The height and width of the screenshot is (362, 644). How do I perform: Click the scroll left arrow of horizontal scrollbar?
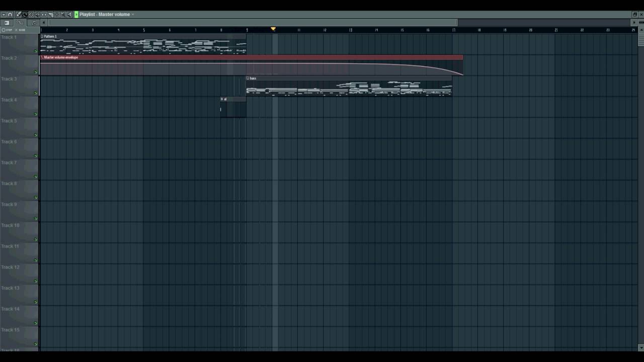tap(44, 23)
